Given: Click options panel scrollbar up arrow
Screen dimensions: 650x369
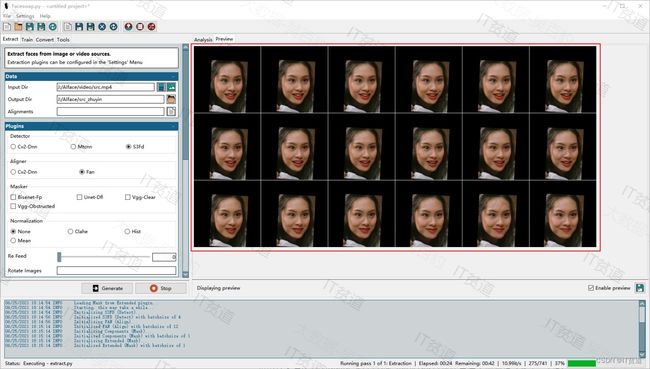Looking at the screenshot, I should 185,48.
